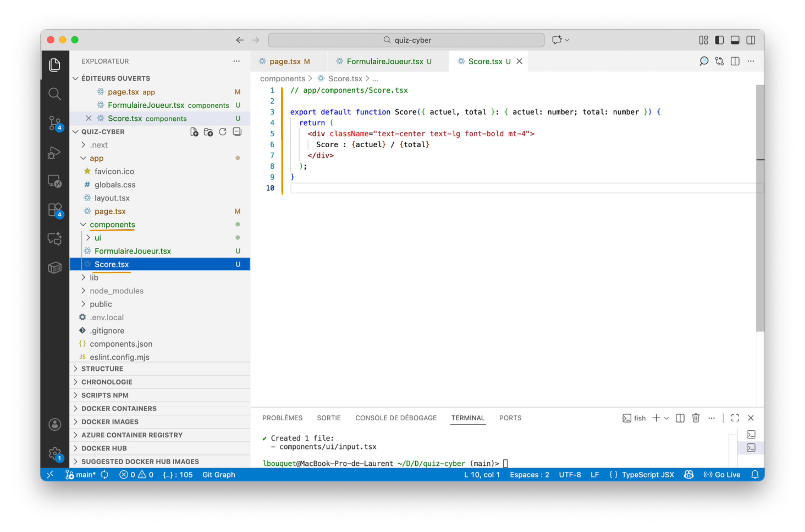
Task: Toggle the primary sidebar visibility
Action: click(719, 40)
